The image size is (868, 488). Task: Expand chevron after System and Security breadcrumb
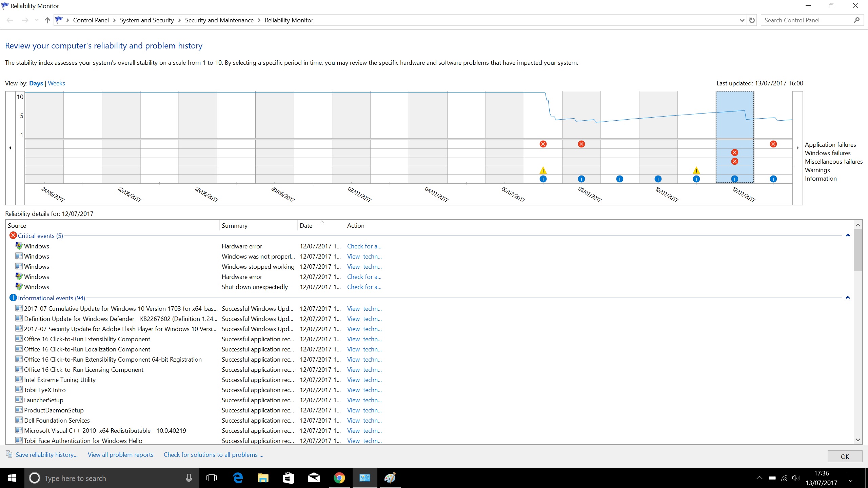pyautogui.click(x=179, y=20)
